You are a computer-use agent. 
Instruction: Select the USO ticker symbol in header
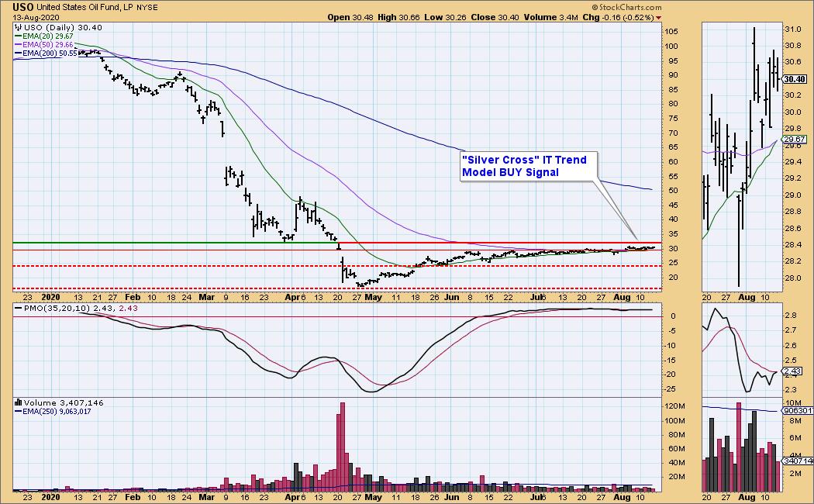pyautogui.click(x=23, y=7)
